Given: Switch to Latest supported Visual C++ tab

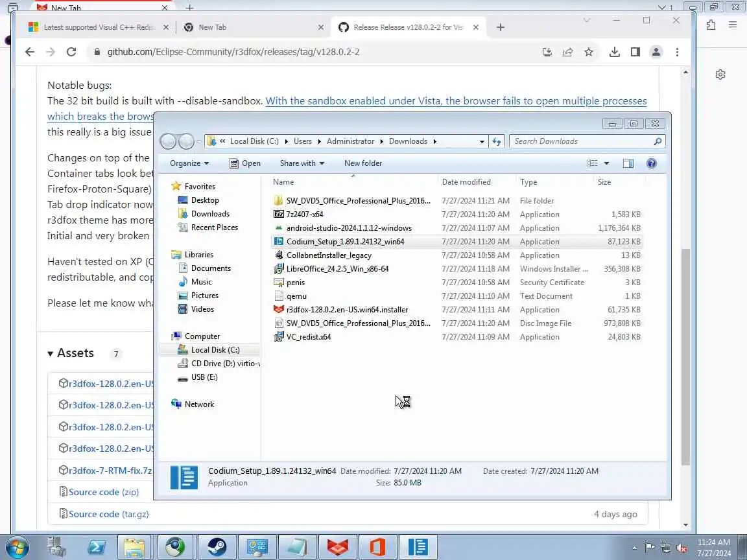Looking at the screenshot, I should [x=98, y=27].
